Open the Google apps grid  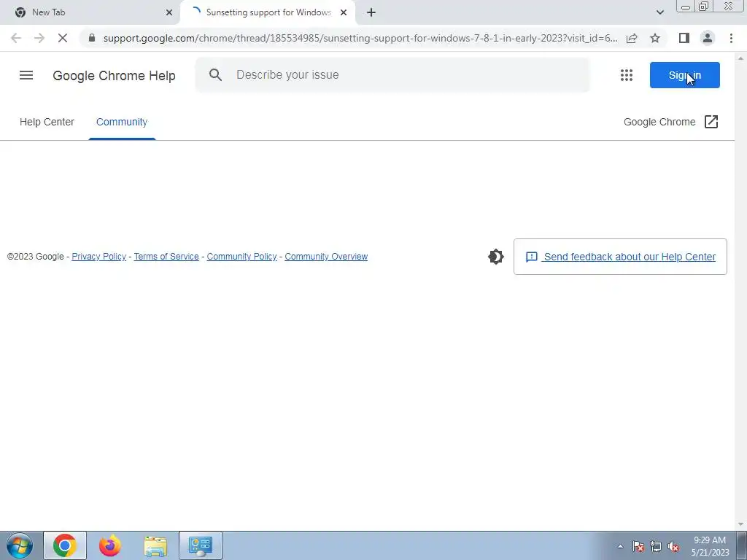pos(627,75)
